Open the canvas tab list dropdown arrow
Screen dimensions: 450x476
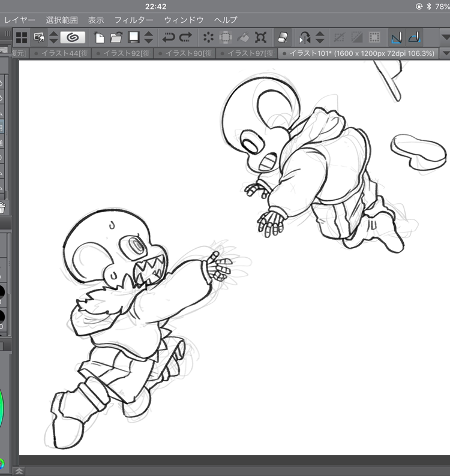pos(446,53)
